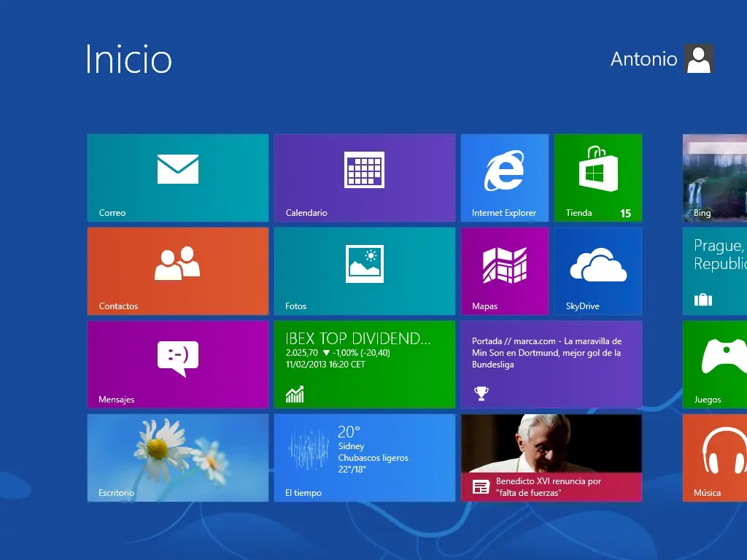Click the IBEX TOP DIVIDEND headline

point(357,338)
